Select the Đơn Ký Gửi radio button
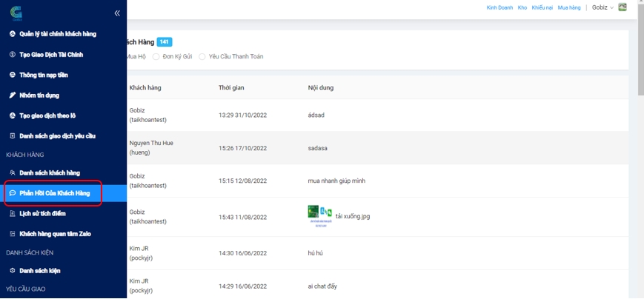 tap(156, 57)
